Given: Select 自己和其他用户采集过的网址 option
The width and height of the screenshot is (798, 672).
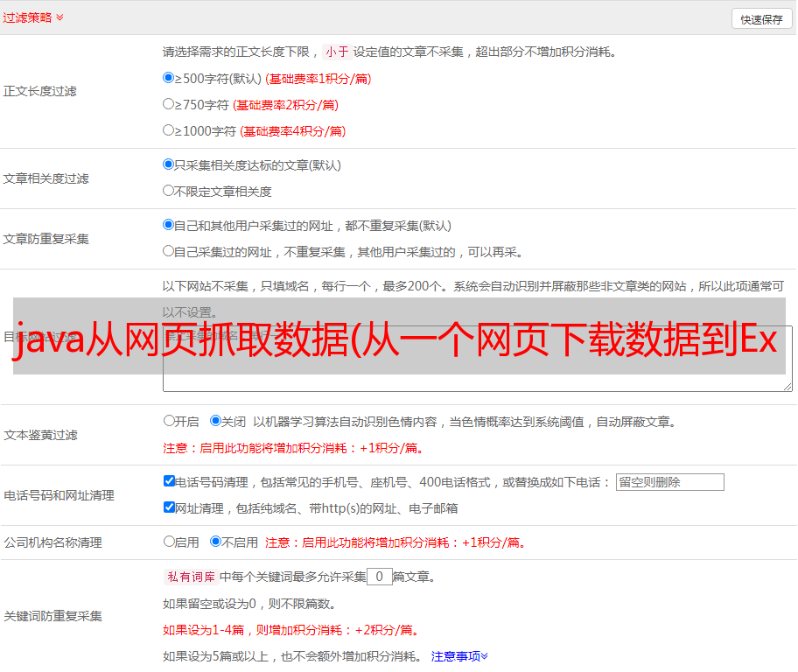Looking at the screenshot, I should (x=169, y=225).
